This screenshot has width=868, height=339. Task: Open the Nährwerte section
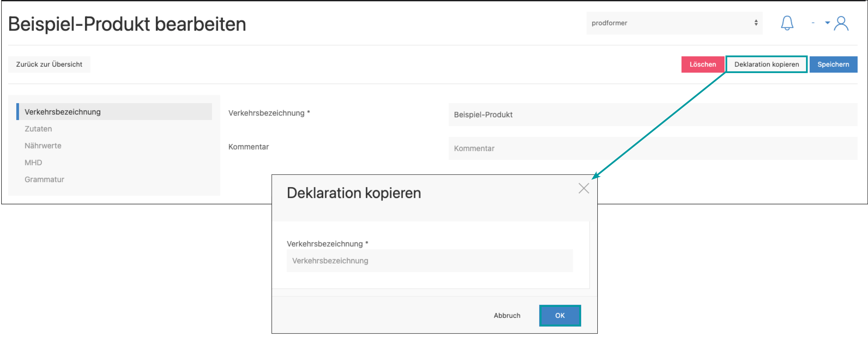tap(43, 145)
